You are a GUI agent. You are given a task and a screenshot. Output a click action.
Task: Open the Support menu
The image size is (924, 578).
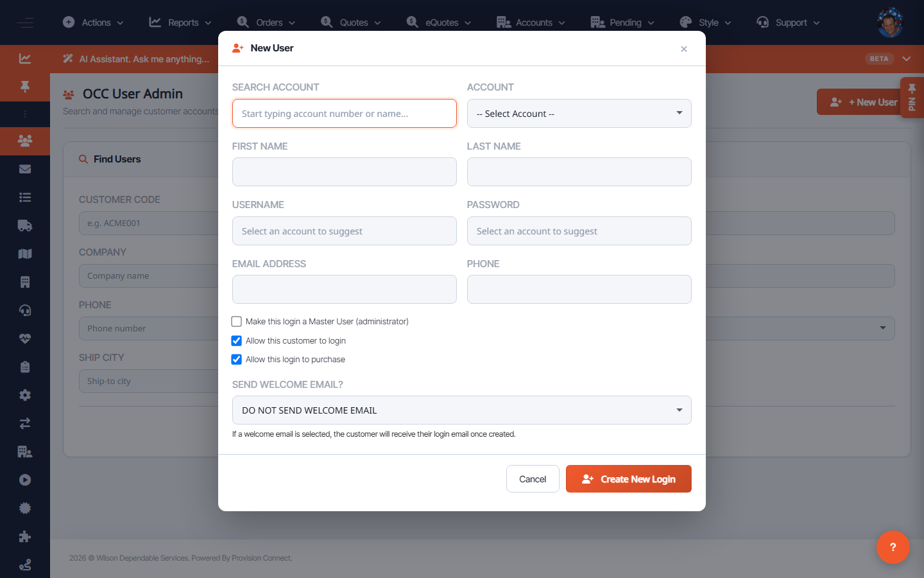(x=787, y=22)
